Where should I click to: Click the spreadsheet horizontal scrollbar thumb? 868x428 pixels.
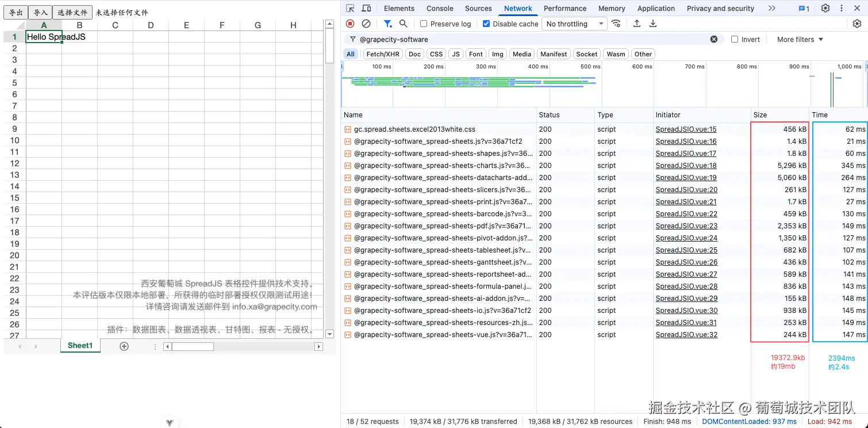pos(193,346)
